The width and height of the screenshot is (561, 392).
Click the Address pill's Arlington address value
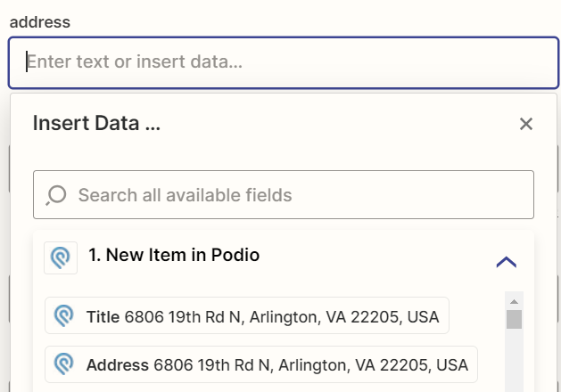[311, 365]
